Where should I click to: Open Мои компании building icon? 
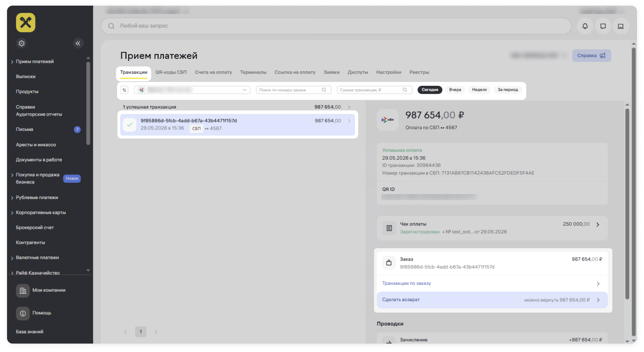pyautogui.click(x=23, y=290)
